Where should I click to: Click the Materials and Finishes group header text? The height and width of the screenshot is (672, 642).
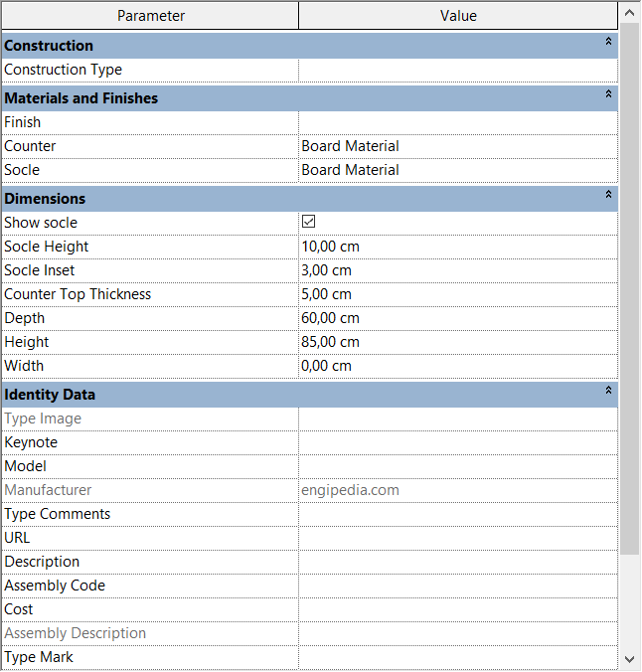coord(81,98)
